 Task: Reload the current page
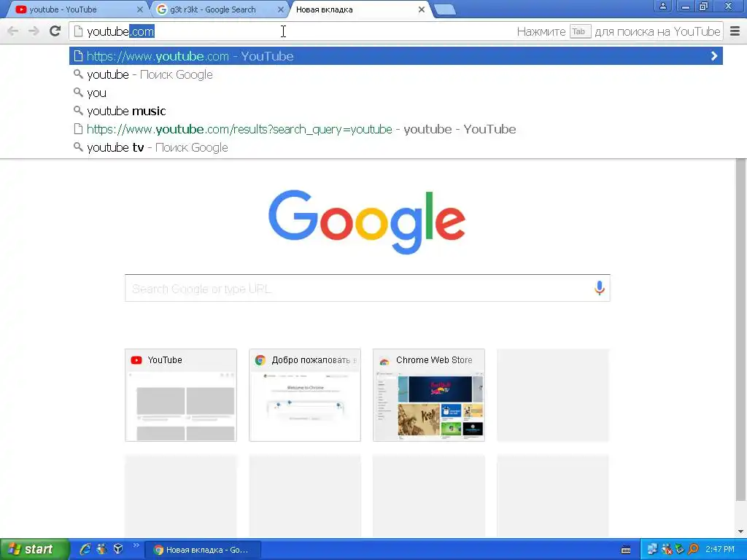(x=55, y=31)
